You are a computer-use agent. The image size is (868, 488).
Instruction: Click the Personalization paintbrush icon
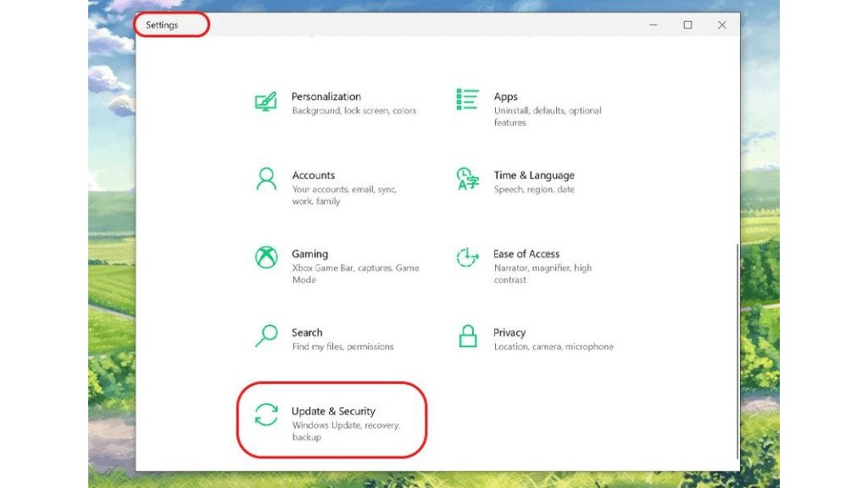point(264,100)
